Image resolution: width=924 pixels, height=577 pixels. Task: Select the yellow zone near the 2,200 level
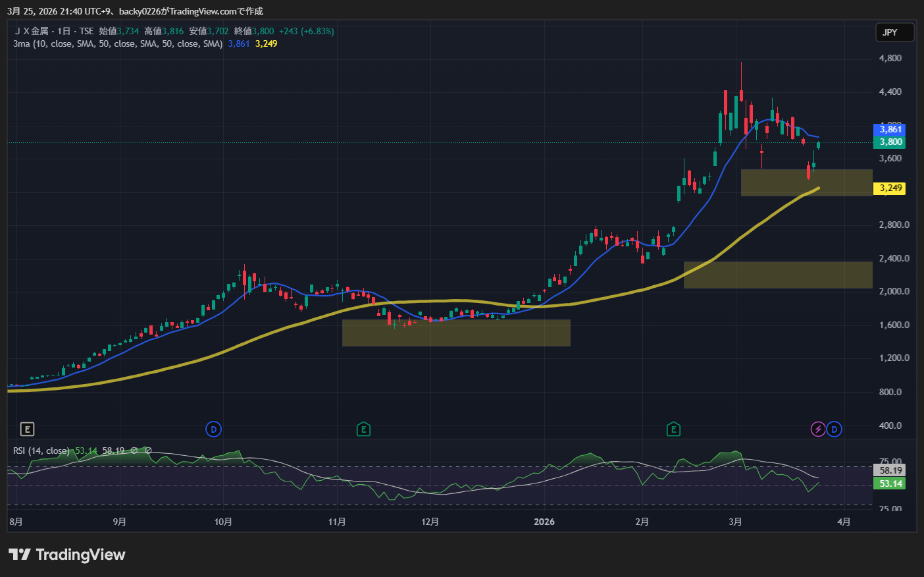pyautogui.click(x=778, y=275)
